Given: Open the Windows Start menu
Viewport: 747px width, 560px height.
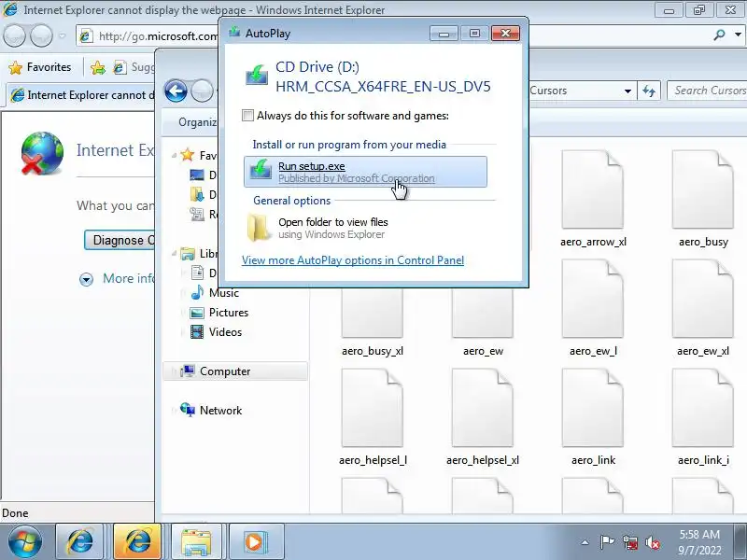Looking at the screenshot, I should [x=24, y=541].
